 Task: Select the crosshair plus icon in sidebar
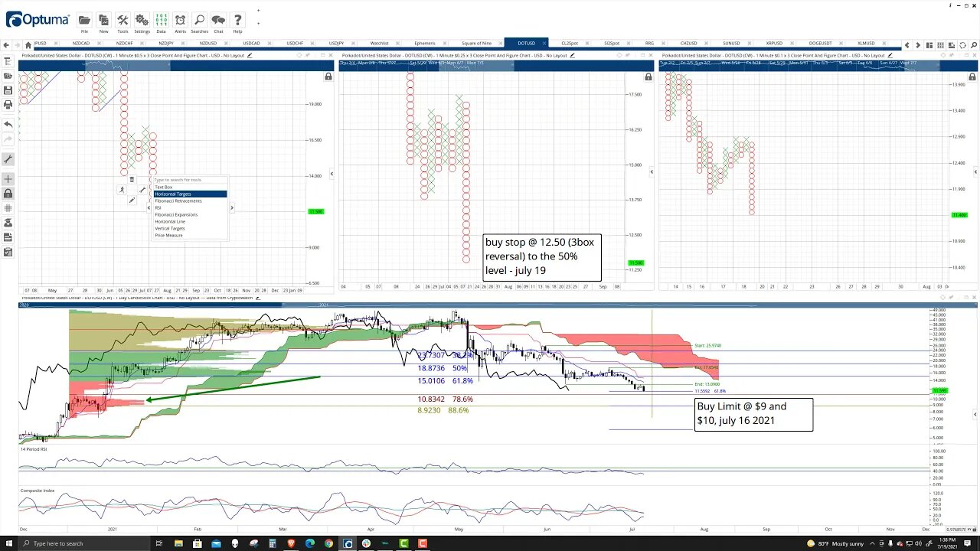8,179
